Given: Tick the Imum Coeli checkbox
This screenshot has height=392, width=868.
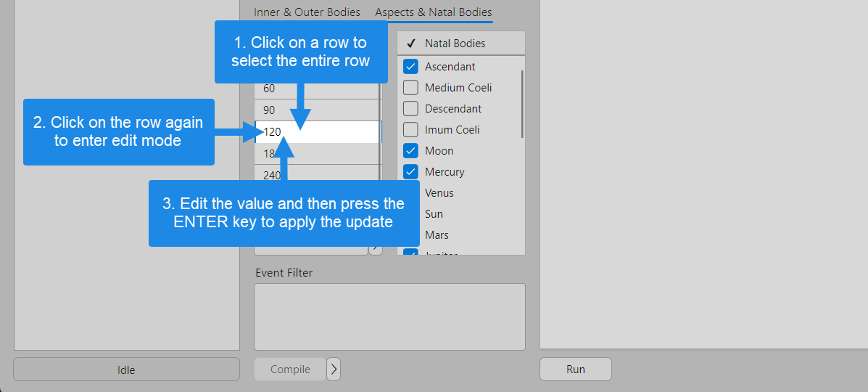Looking at the screenshot, I should click(410, 130).
